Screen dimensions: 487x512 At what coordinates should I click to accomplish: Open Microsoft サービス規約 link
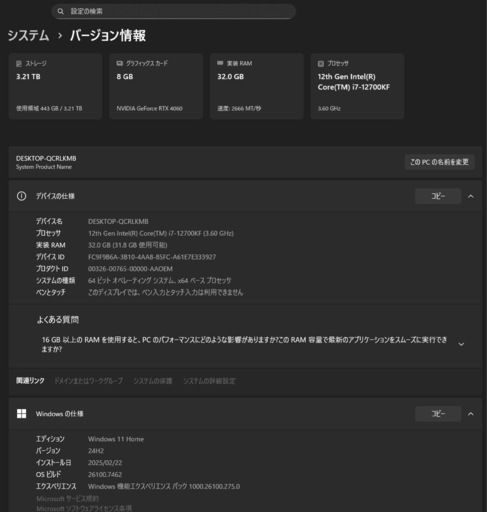(68, 499)
